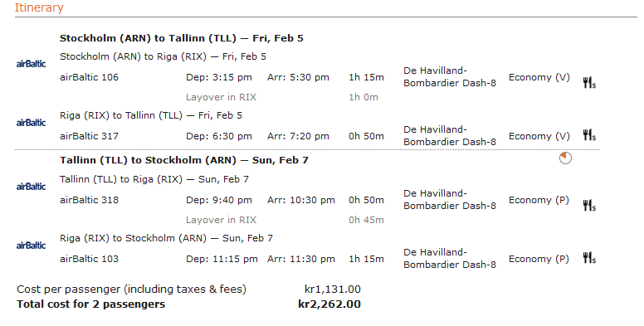Click the meal-for-purchase icon for airBaltic 106

(x=589, y=82)
